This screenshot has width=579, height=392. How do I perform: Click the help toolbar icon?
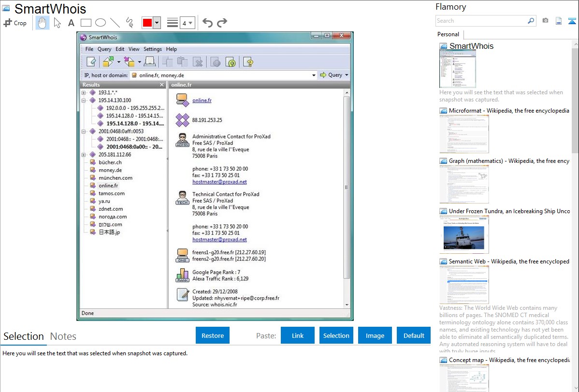(248, 62)
